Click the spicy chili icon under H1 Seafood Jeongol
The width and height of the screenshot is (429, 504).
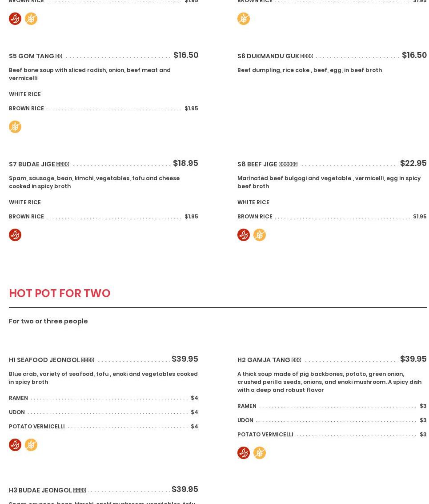click(x=15, y=445)
